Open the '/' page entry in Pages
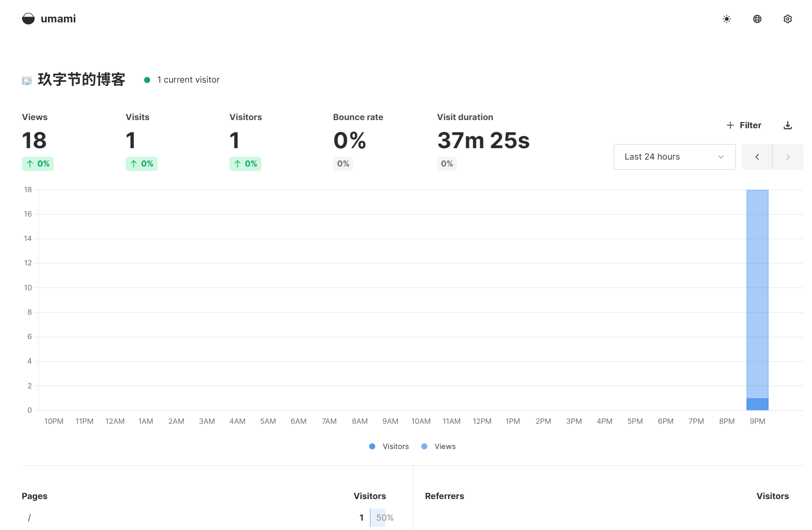This screenshot has height=530, width=812. click(29, 518)
